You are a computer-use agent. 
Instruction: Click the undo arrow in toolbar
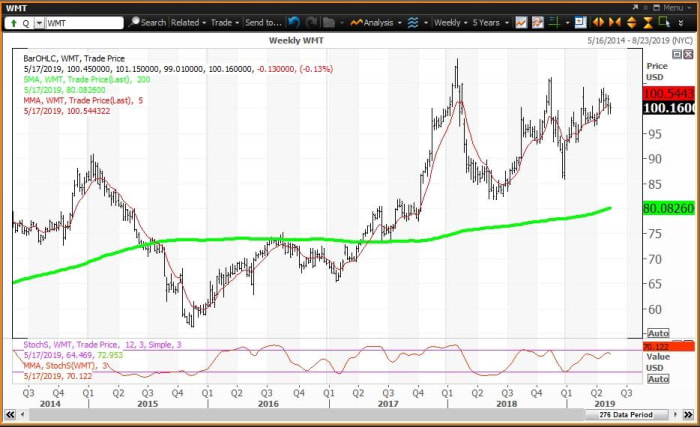[293, 21]
